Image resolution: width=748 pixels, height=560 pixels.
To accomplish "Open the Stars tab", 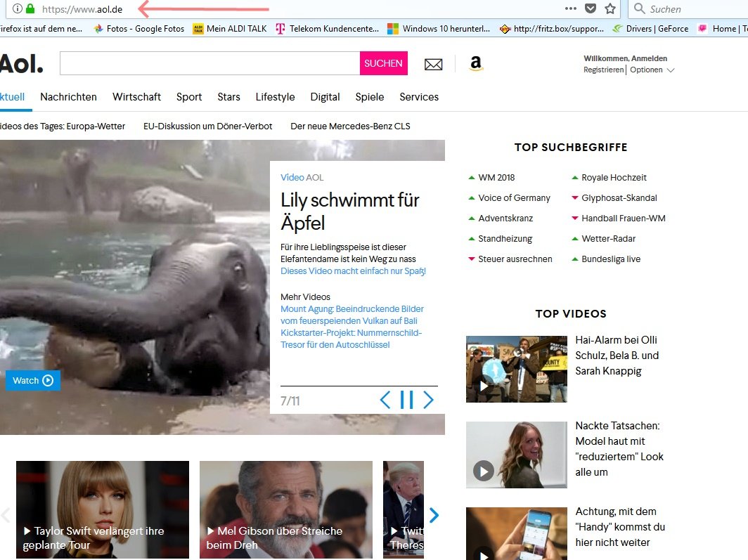I will (228, 97).
